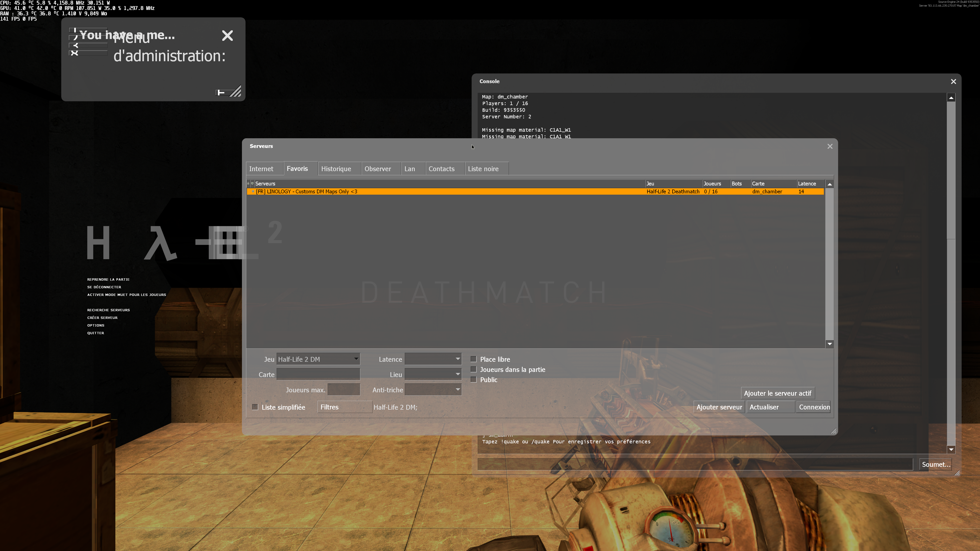
Task: Click Ajouter le serveur actif
Action: click(778, 394)
